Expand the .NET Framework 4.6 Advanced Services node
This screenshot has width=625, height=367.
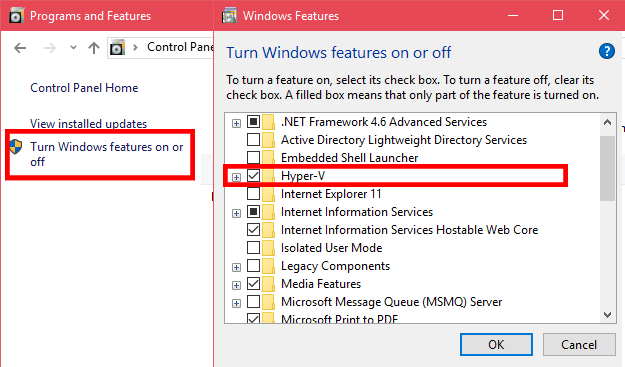[x=236, y=123]
